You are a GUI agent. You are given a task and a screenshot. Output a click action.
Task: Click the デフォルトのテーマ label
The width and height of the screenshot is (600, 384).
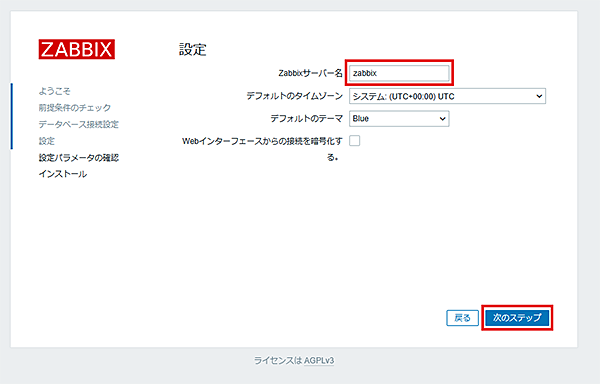tap(307, 119)
